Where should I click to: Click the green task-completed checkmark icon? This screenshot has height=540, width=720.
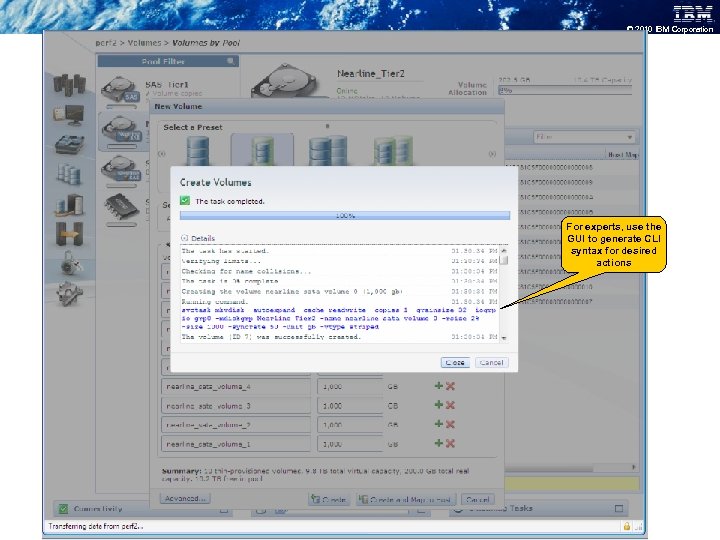pos(185,201)
